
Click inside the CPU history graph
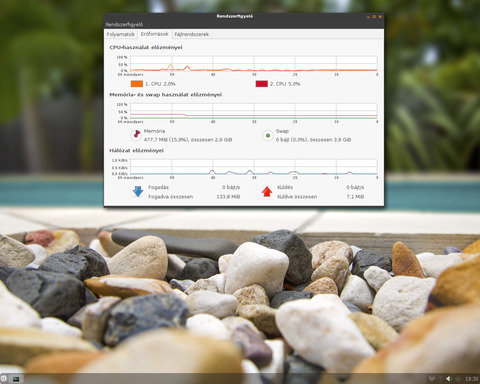[x=254, y=63]
